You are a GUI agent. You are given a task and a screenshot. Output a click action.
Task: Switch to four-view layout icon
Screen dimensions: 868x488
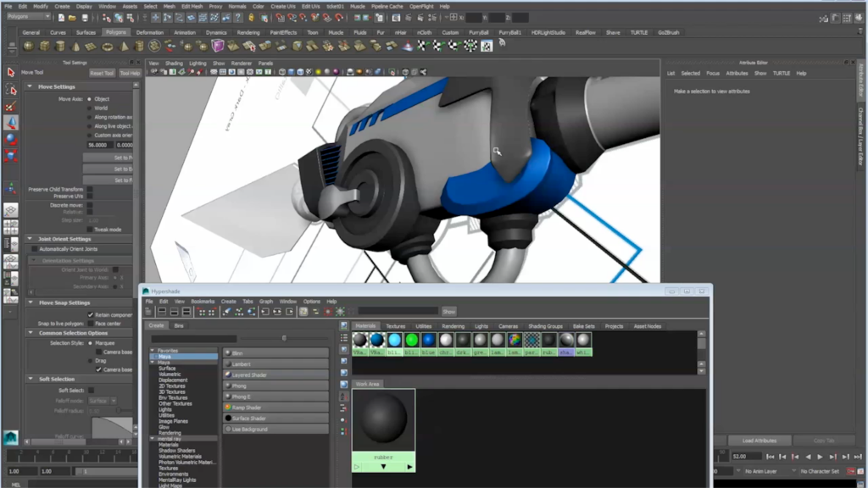tap(10, 227)
